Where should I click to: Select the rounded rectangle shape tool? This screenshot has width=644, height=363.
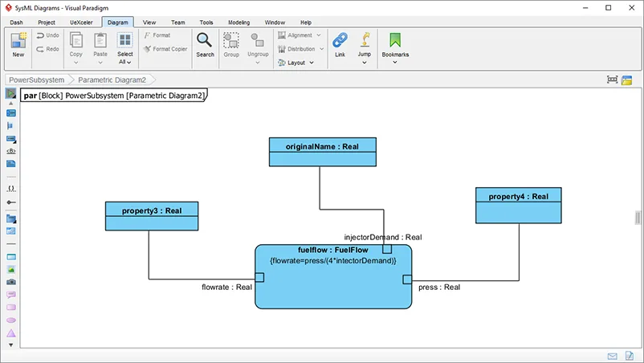[x=11, y=307]
